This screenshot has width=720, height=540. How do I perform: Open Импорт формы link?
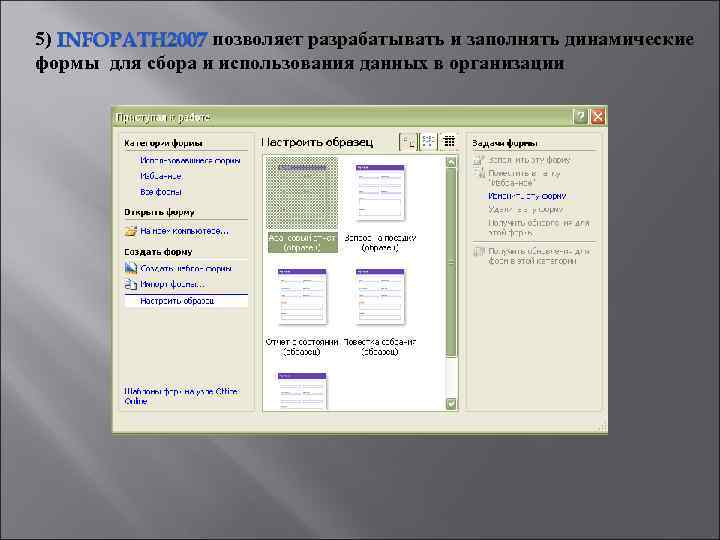(x=172, y=285)
